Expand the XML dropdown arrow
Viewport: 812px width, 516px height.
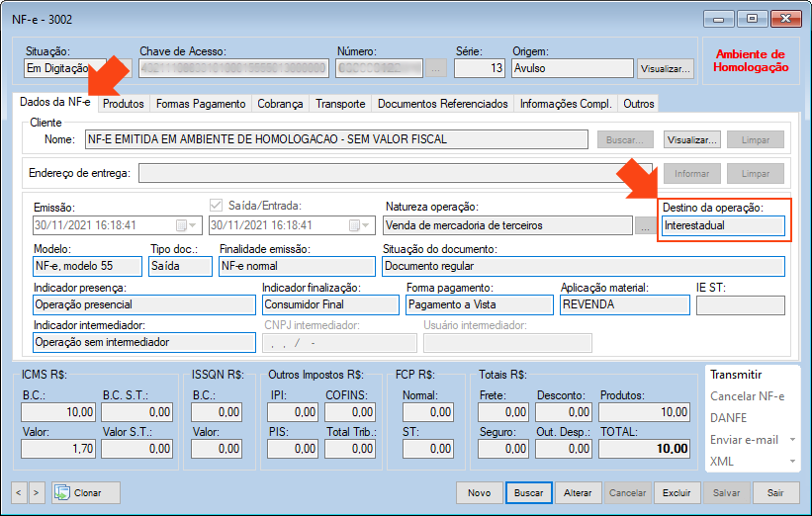[x=791, y=462]
